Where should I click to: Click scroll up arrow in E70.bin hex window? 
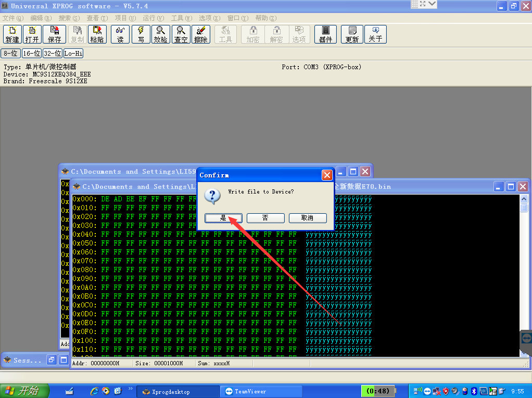[524, 199]
